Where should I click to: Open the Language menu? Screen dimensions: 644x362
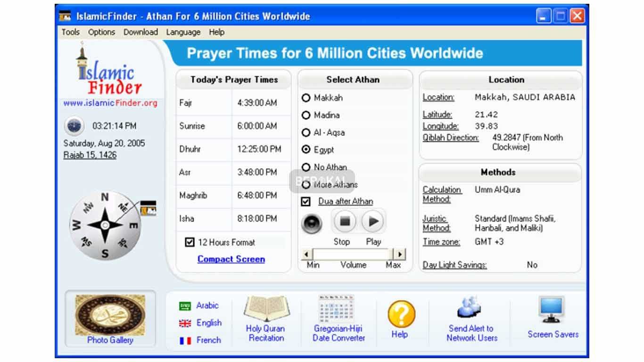click(x=183, y=32)
